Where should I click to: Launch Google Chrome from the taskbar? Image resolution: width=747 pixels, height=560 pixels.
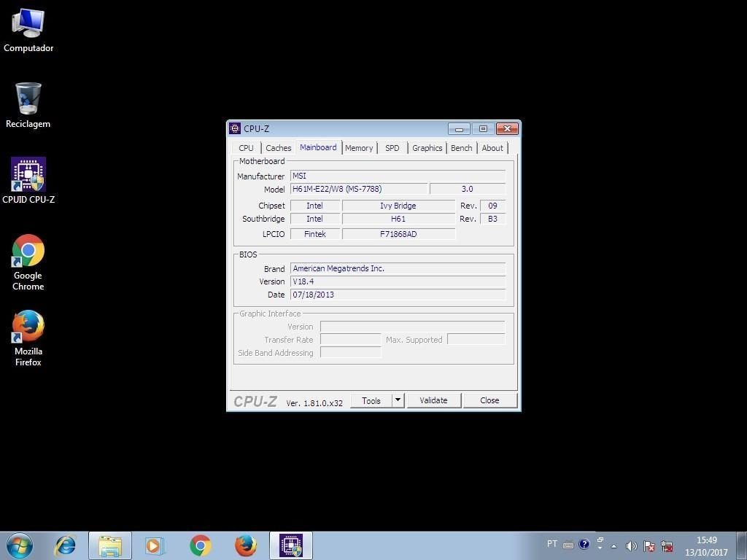(x=200, y=545)
